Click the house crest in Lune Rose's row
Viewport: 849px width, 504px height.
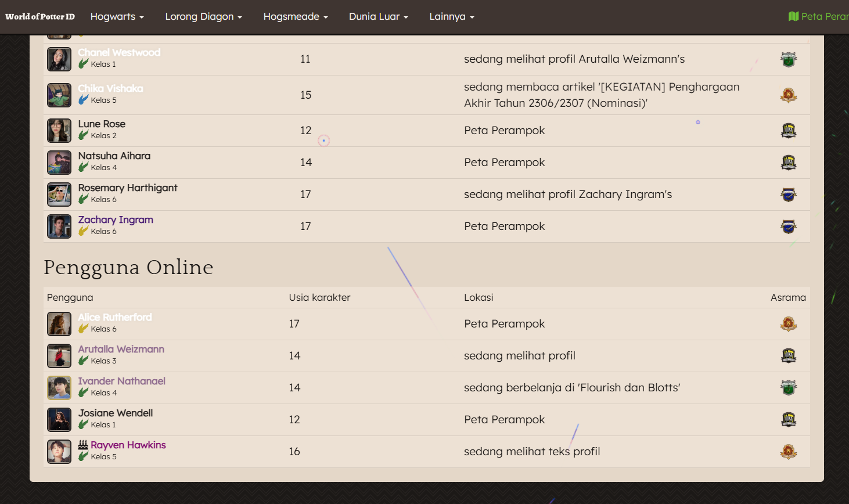[788, 131]
